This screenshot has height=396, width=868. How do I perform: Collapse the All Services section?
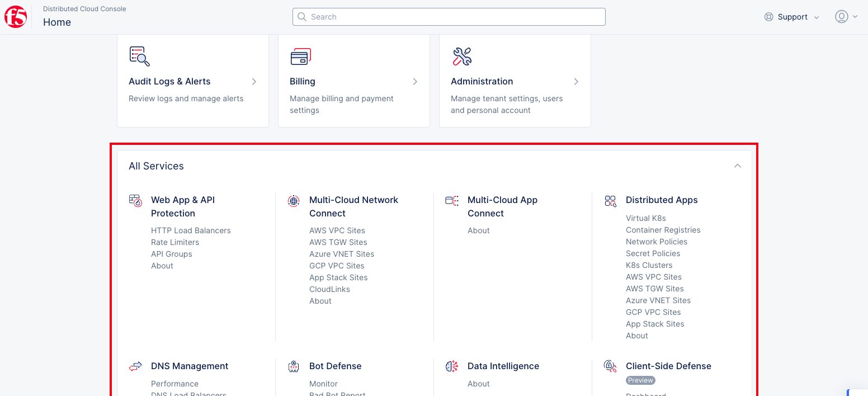click(738, 166)
